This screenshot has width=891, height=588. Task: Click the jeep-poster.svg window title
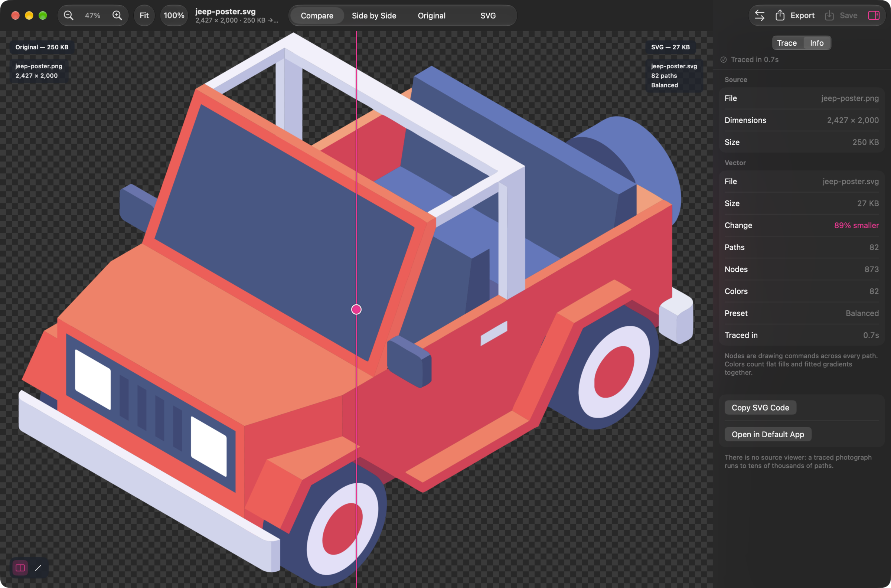pyautogui.click(x=225, y=11)
